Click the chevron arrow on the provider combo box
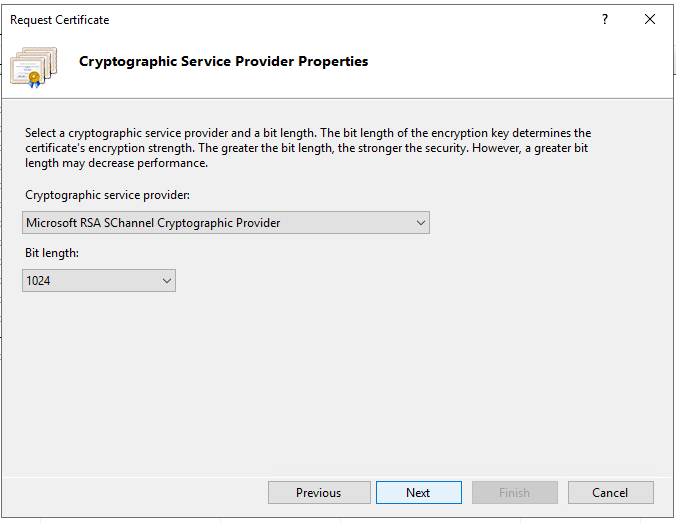This screenshot has width=676, height=524. tap(420, 223)
